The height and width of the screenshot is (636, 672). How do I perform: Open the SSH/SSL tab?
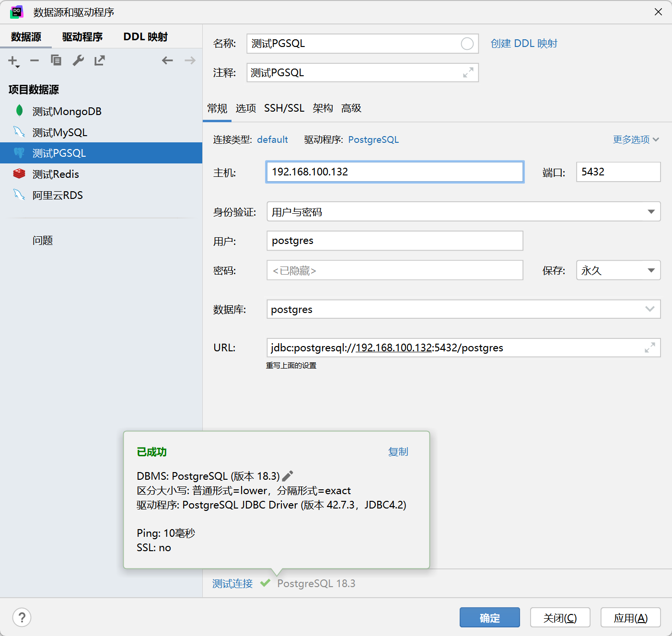(x=284, y=108)
